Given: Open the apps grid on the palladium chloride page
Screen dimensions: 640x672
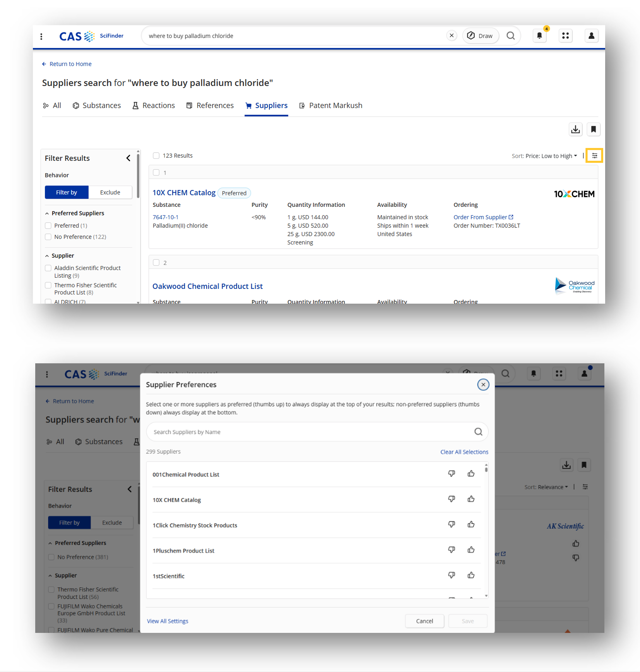Looking at the screenshot, I should pos(565,36).
